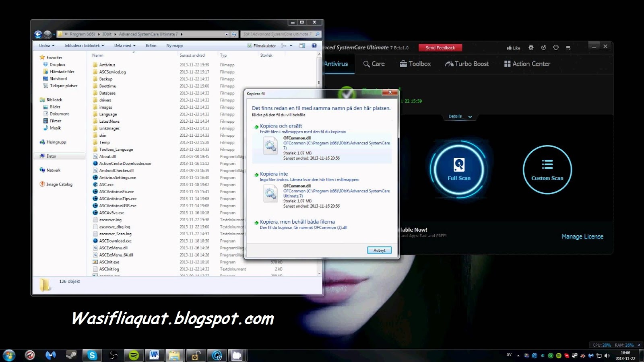This screenshot has width=644, height=362.
Task: Open the Ordna dropdown menu
Action: point(46,45)
